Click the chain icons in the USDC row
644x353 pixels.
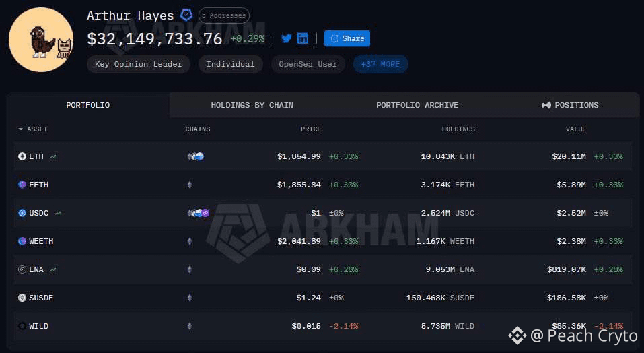(198, 213)
